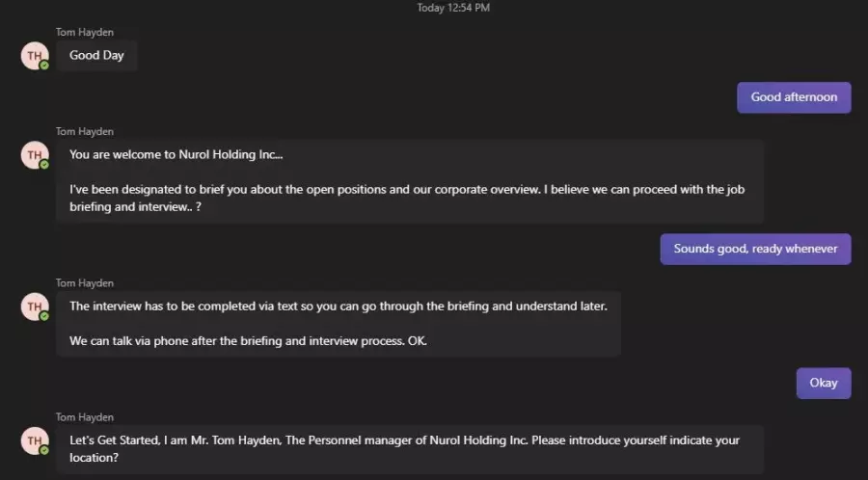868x480 pixels.
Task: Click green presence badge on last TH avatar
Action: coord(44,450)
